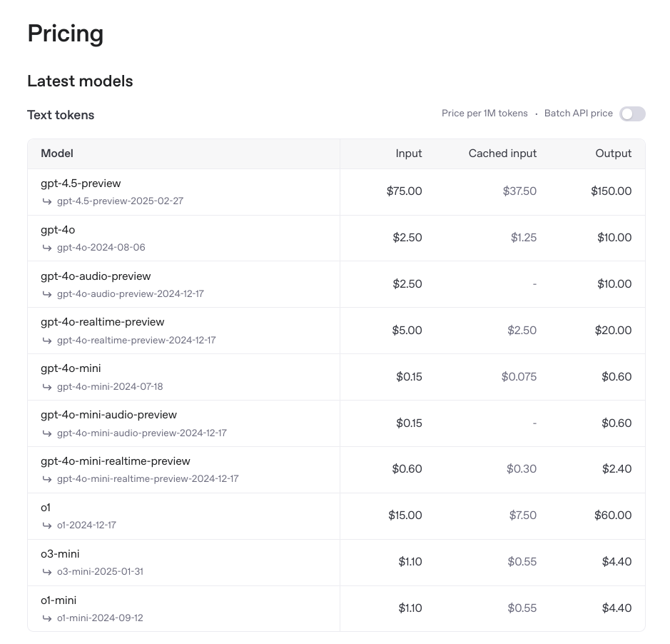Click the Input column header
Image resolution: width=670 pixels, height=644 pixels.
[409, 154]
